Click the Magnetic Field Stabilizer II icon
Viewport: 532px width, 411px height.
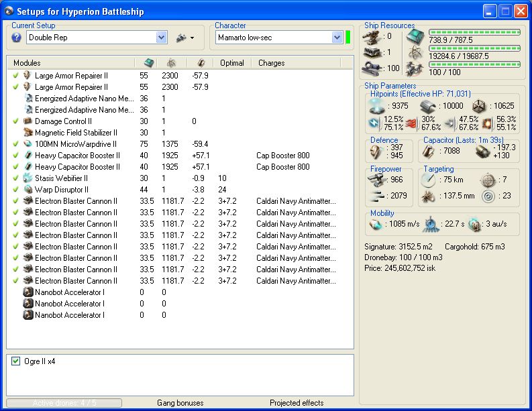point(28,133)
